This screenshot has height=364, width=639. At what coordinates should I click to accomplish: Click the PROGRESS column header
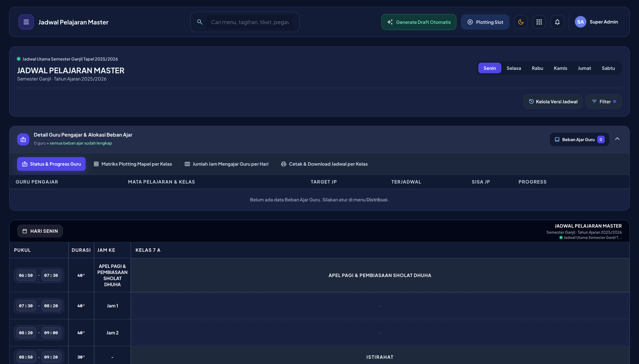tap(532, 182)
